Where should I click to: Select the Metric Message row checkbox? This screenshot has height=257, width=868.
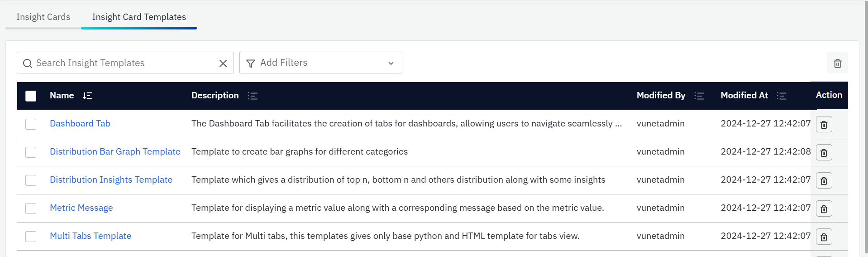(31, 208)
